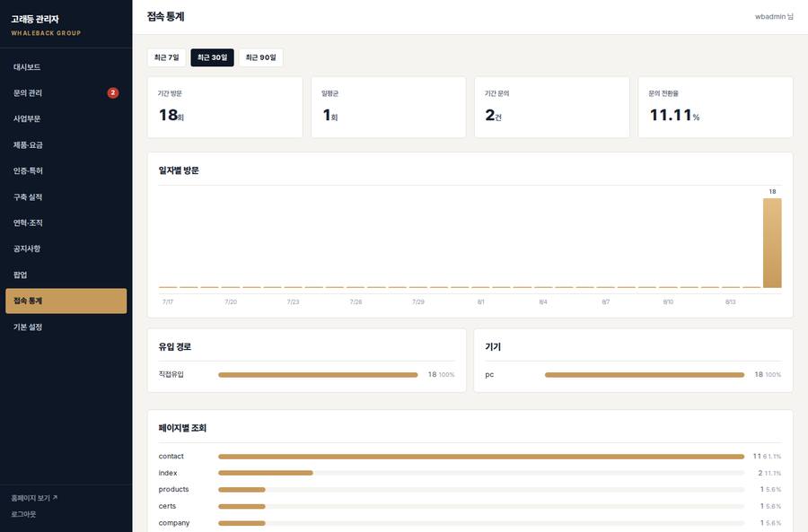Click the 일평균 1회 value
This screenshot has height=532, width=808.
tap(329, 115)
